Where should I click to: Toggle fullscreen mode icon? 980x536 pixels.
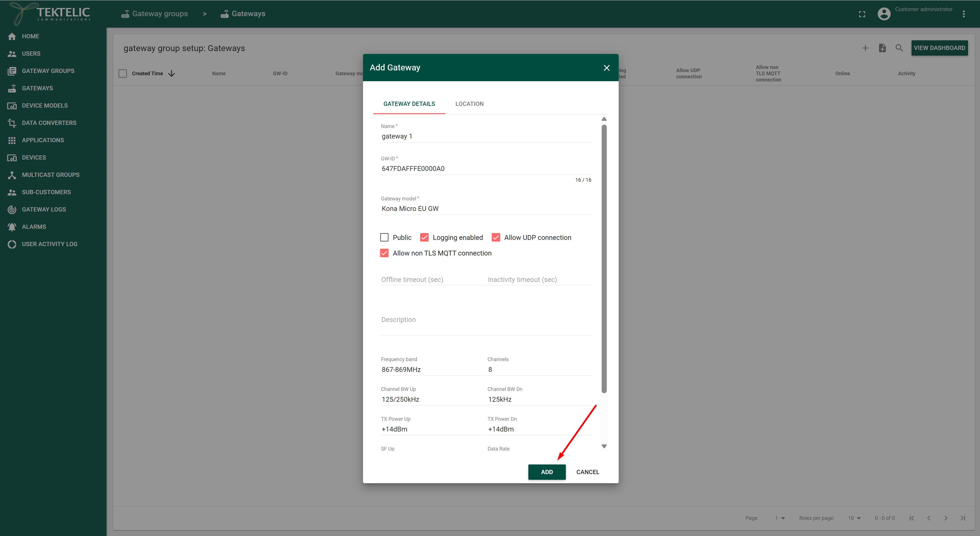point(862,14)
